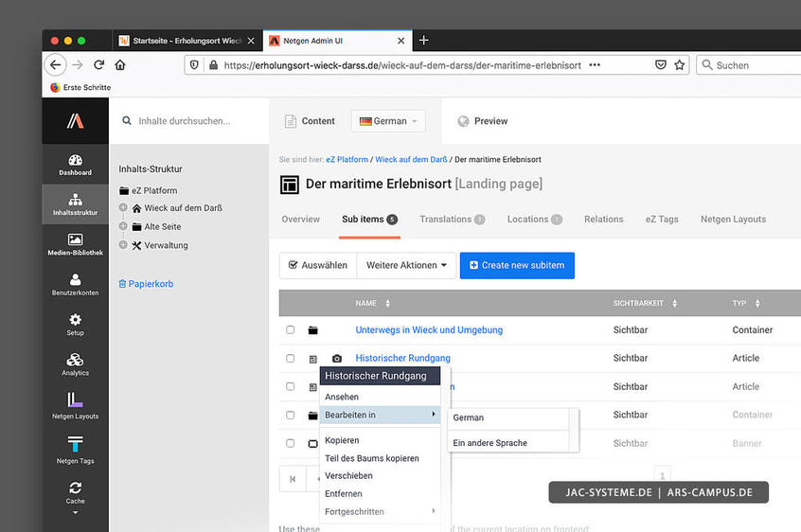Choose Bearbeiten in from context menu
Image resolution: width=801 pixels, height=532 pixels.
(x=380, y=415)
